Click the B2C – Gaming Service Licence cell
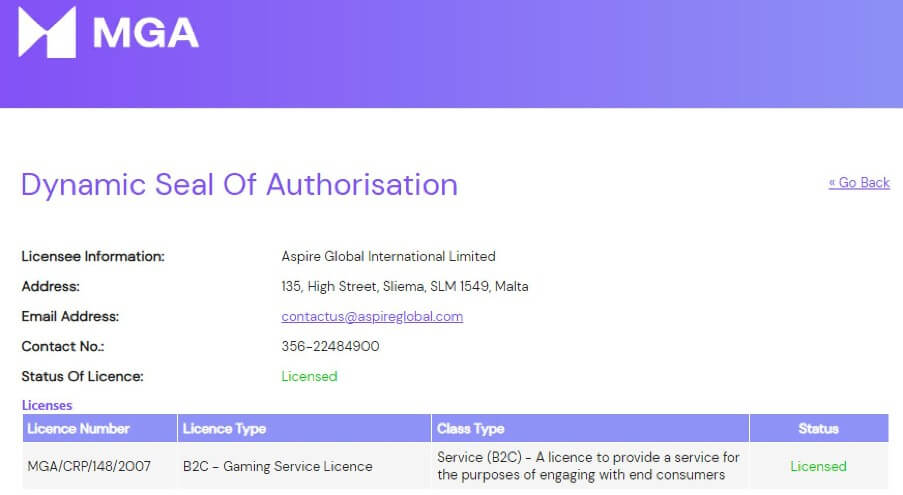The width and height of the screenshot is (903, 495). coord(277,466)
